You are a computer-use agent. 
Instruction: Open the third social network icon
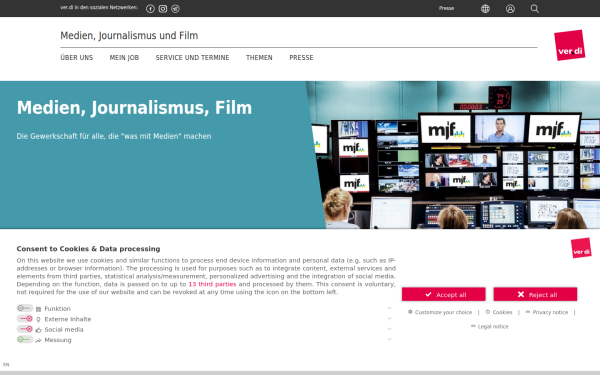pyautogui.click(x=175, y=9)
